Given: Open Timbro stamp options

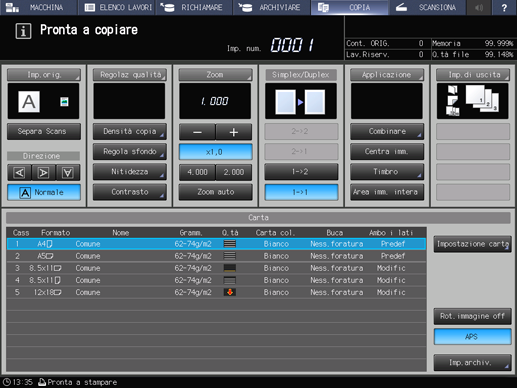Looking at the screenshot, I should 387,172.
